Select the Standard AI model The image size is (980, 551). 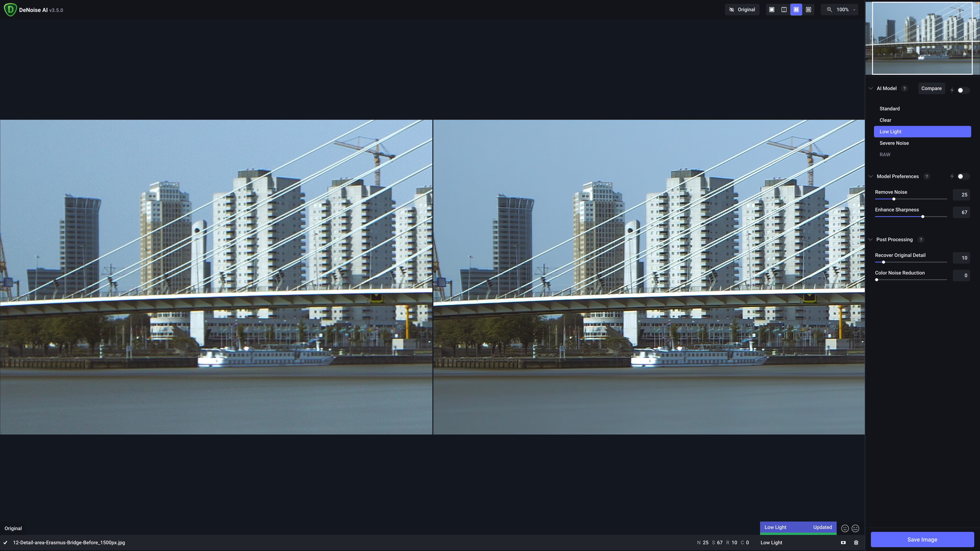click(889, 109)
